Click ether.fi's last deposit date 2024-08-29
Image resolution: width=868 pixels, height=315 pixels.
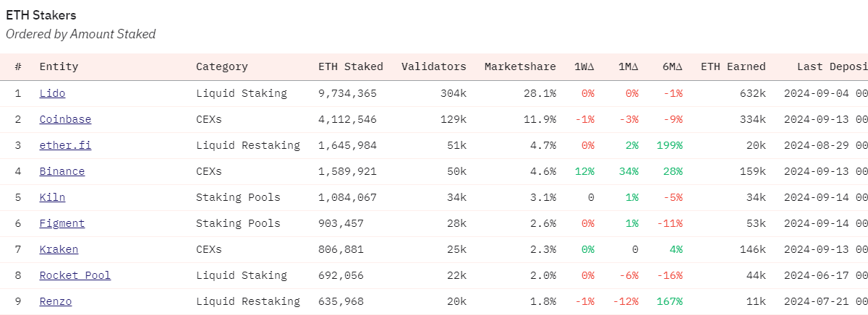point(826,145)
